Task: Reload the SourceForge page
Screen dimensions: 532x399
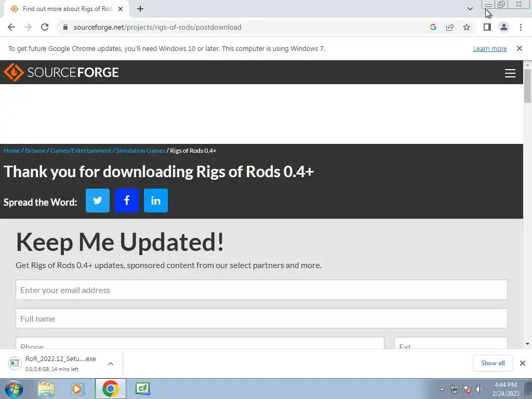Action: pos(45,27)
